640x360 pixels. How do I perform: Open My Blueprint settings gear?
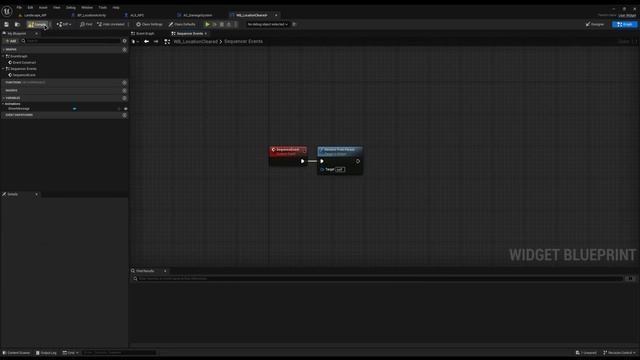[x=124, y=41]
